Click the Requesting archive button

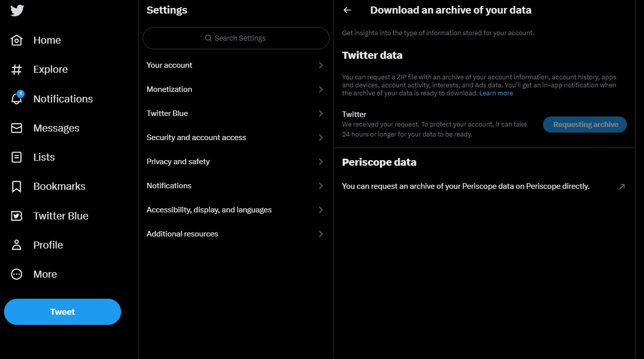click(x=584, y=124)
